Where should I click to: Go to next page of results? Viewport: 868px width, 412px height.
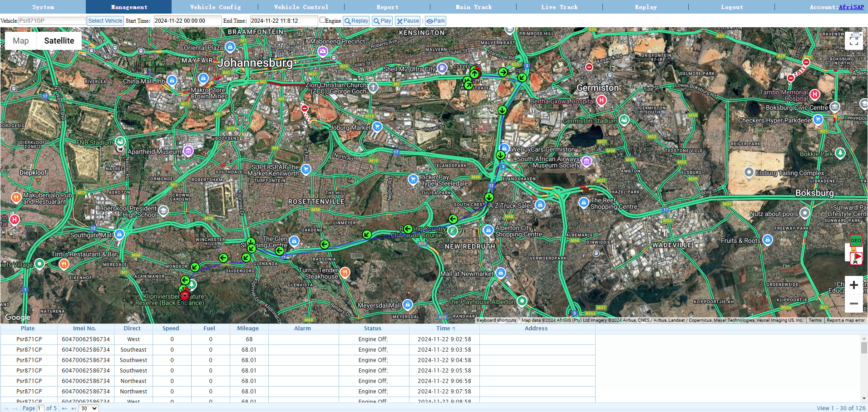(x=64, y=408)
